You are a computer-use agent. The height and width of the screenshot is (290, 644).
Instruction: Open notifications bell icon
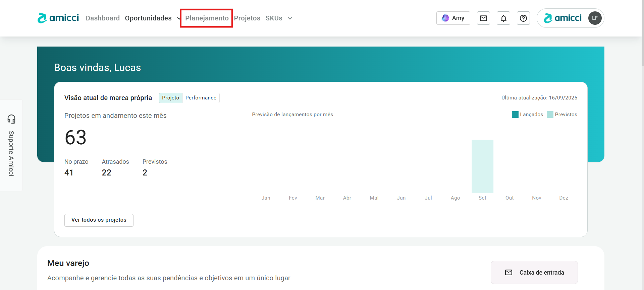click(x=503, y=18)
